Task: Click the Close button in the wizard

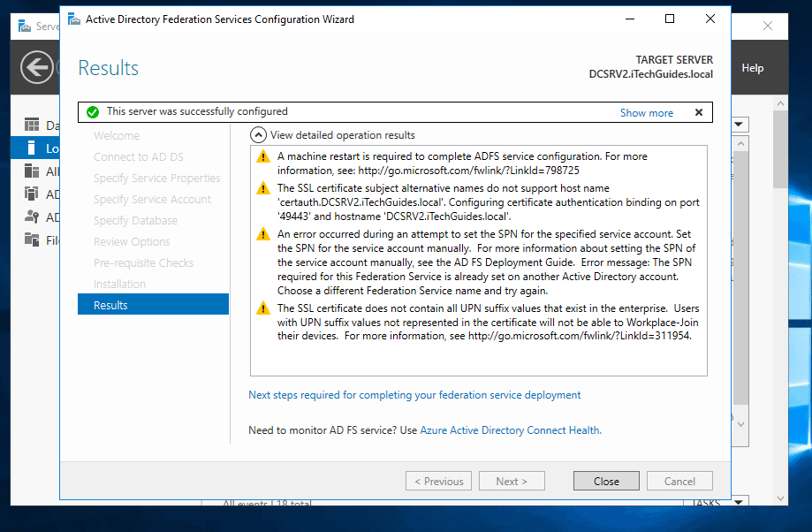Action: tap(606, 481)
